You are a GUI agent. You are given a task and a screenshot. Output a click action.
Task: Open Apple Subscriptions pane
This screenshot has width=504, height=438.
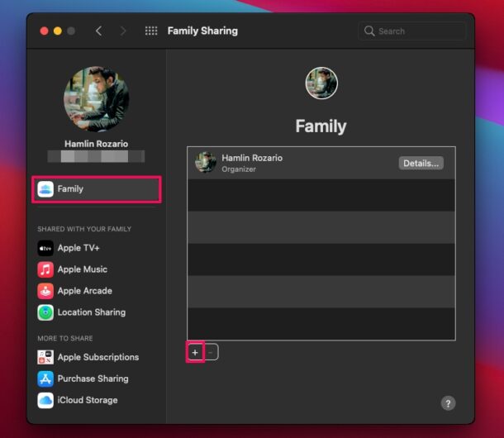[97, 357]
